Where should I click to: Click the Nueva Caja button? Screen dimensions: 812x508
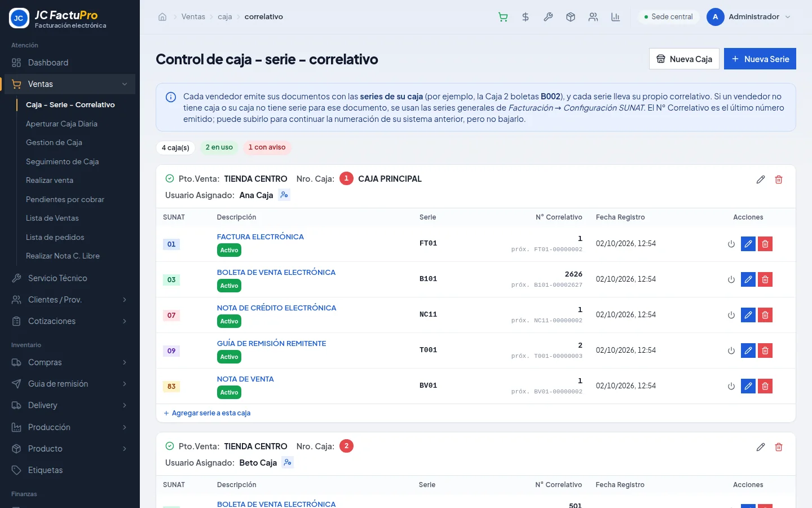click(x=684, y=59)
